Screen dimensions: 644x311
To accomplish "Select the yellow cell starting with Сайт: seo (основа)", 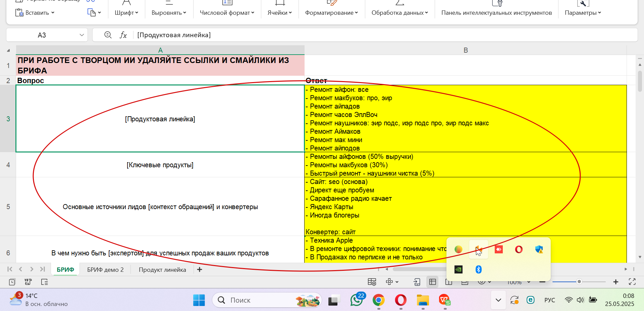I will click(466, 206).
